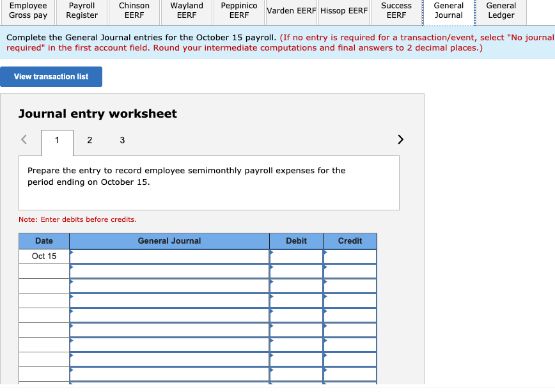Screen dimensions: 555x392
Task: Switch to the Varden EERF tab
Action: point(291,11)
